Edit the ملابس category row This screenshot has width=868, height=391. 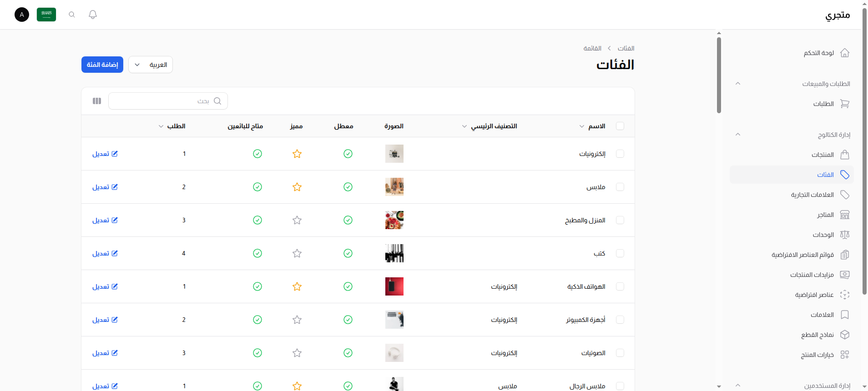point(105,187)
